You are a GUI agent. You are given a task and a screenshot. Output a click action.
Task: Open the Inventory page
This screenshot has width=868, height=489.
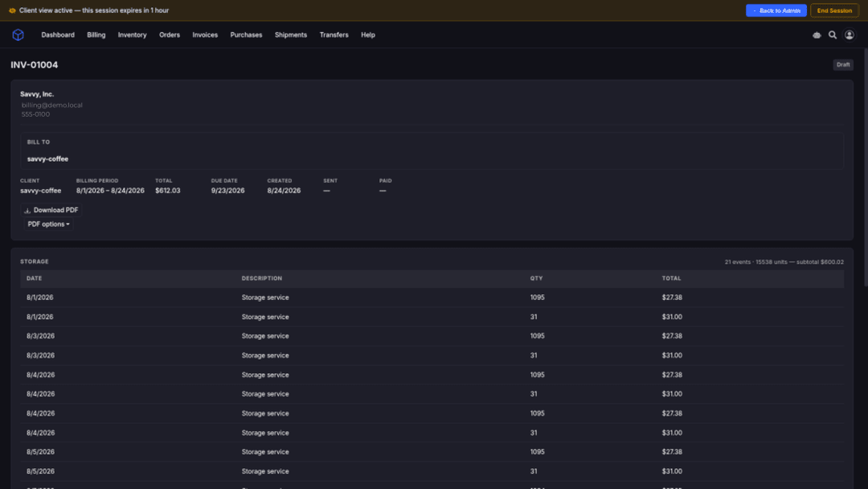point(132,35)
